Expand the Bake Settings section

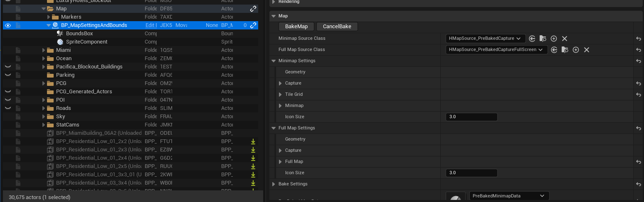(274, 184)
